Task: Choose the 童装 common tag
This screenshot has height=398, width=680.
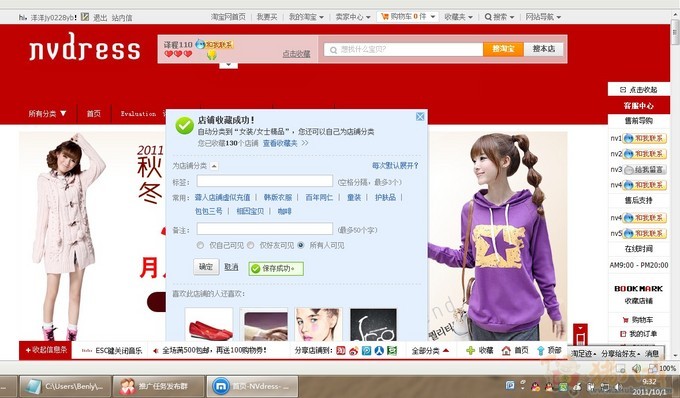Action: (x=354, y=197)
